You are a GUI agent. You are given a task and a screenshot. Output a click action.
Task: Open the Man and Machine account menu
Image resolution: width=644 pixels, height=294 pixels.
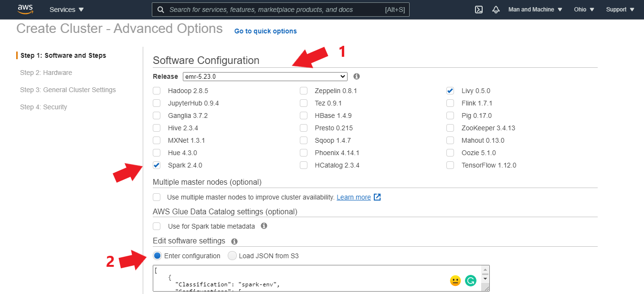point(535,10)
